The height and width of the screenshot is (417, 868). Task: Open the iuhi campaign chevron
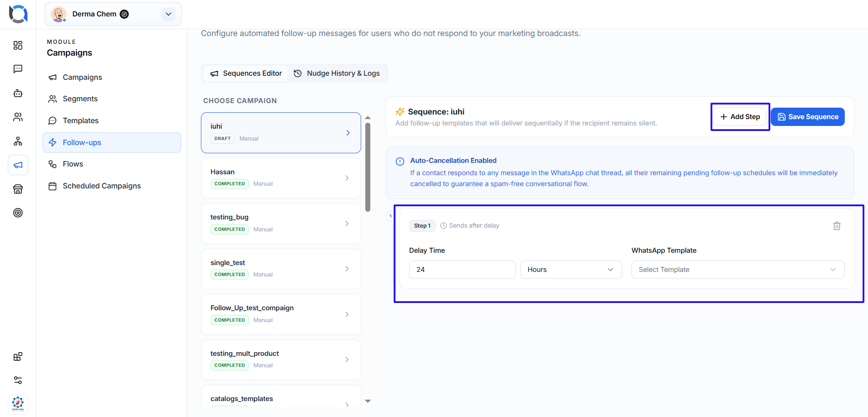click(348, 133)
